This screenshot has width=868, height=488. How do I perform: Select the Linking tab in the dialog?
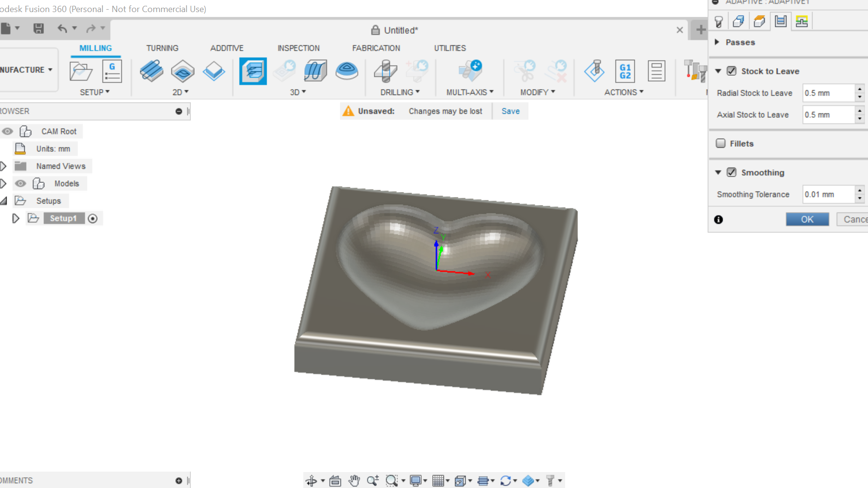tap(801, 21)
